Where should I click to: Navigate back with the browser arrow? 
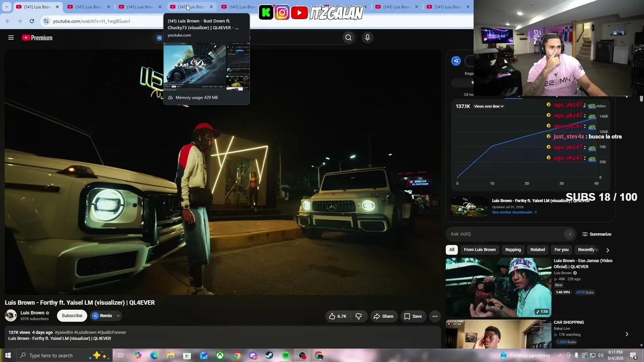pyautogui.click(x=8, y=21)
